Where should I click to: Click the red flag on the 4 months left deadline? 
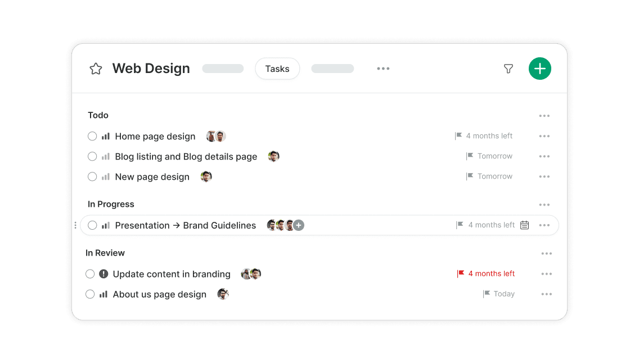(x=460, y=274)
